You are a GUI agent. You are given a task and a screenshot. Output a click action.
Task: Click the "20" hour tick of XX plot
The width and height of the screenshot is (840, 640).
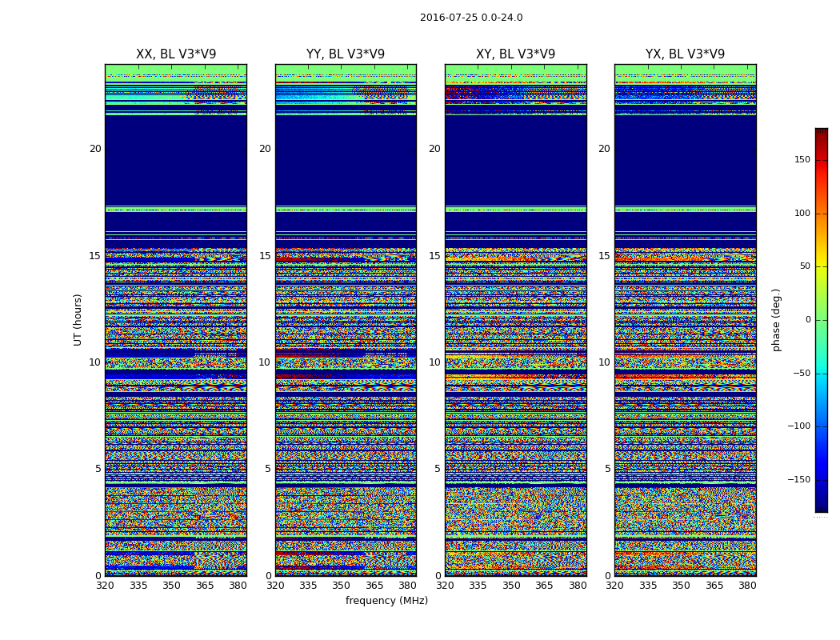tap(95, 149)
